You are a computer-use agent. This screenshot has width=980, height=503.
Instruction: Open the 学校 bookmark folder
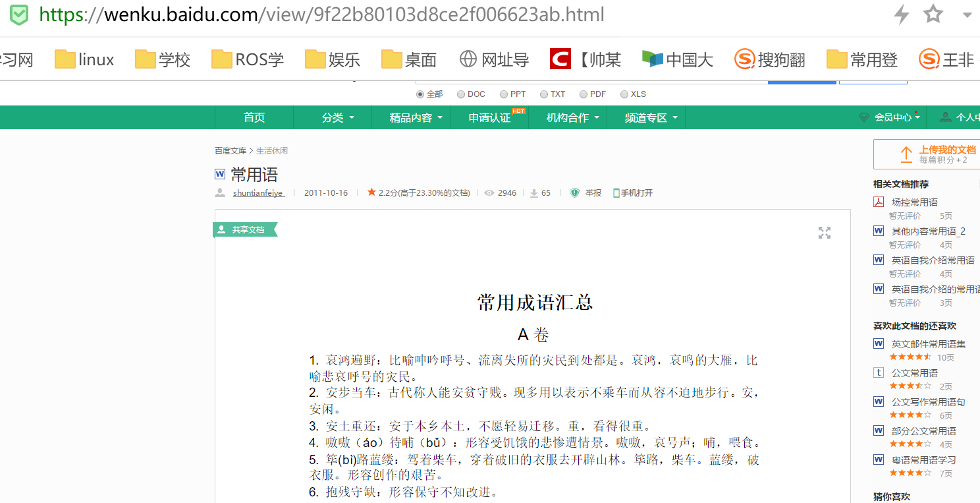point(163,59)
